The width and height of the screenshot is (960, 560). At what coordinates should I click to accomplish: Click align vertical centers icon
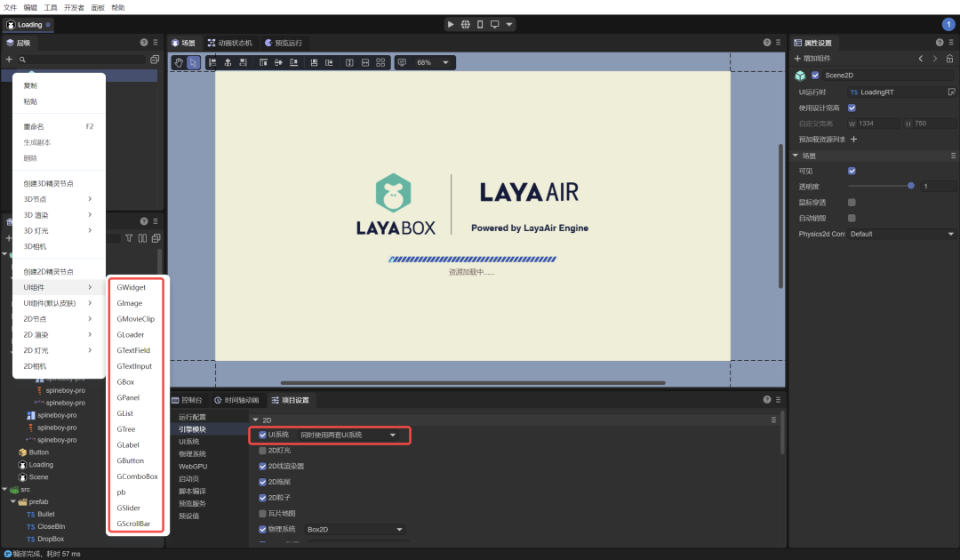(x=278, y=62)
